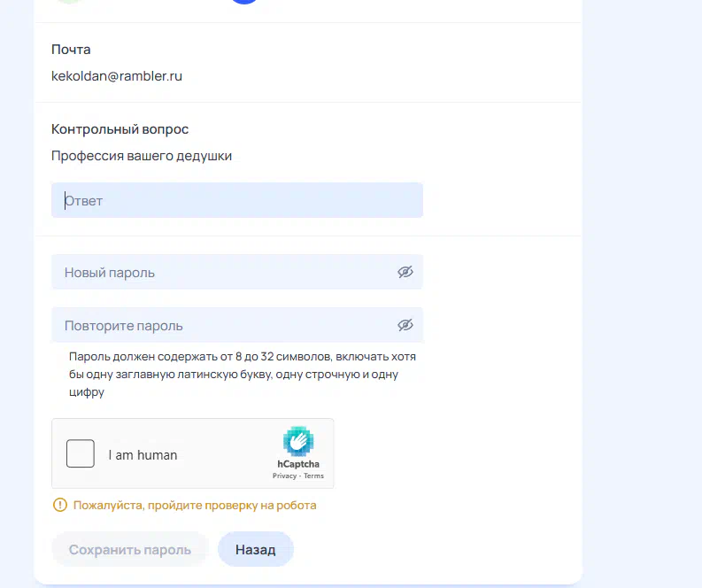The width and height of the screenshot is (702, 588).
Task: Click the Контрольный вопрос heading
Action: click(x=120, y=129)
